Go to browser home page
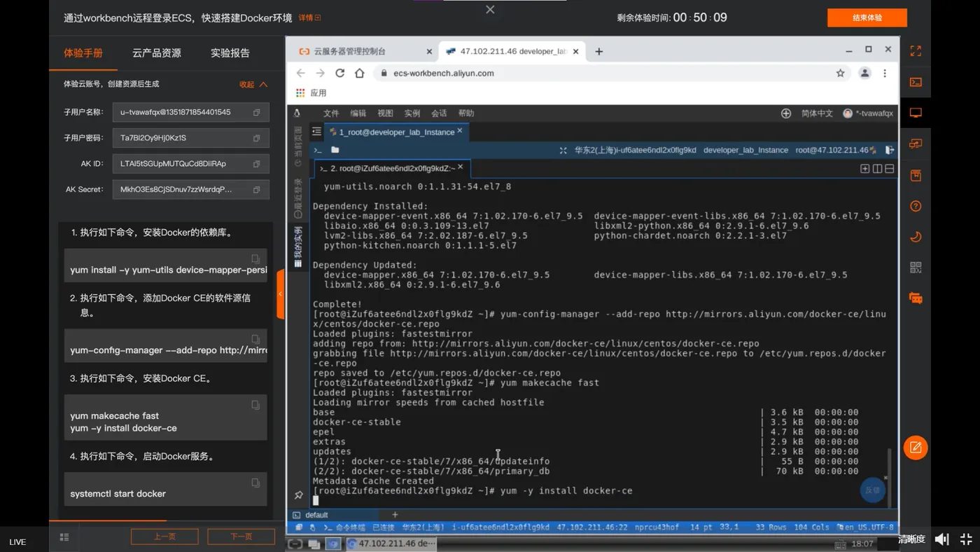This screenshot has height=552, width=980. [359, 73]
